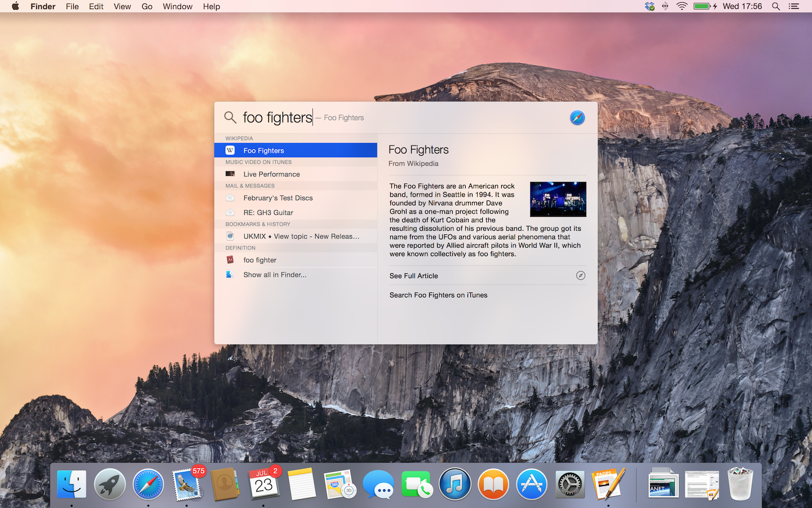Open Trash in the Dock

click(740, 484)
